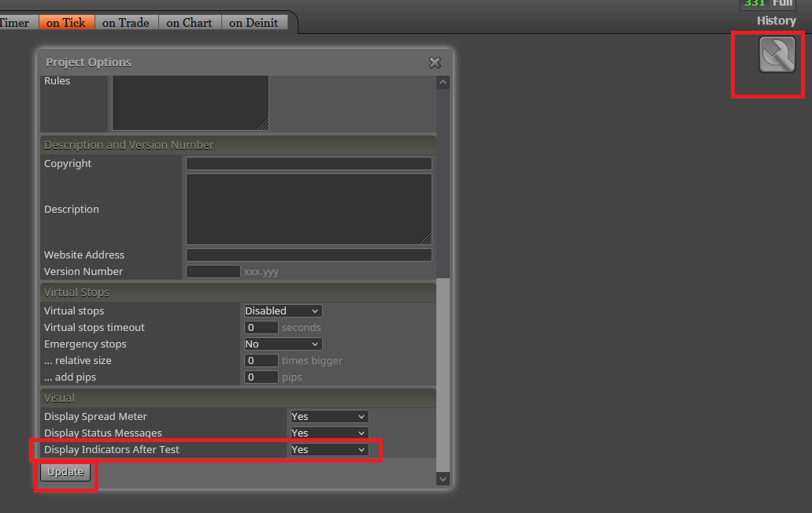This screenshot has width=812, height=513.
Task: Click scrollbar down arrow in dialog
Action: coord(443,479)
